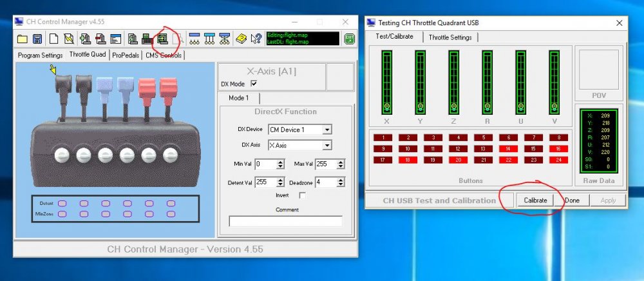This screenshot has height=281, width=644.
Task: Expand the DX Device dropdown
Action: coord(327,130)
